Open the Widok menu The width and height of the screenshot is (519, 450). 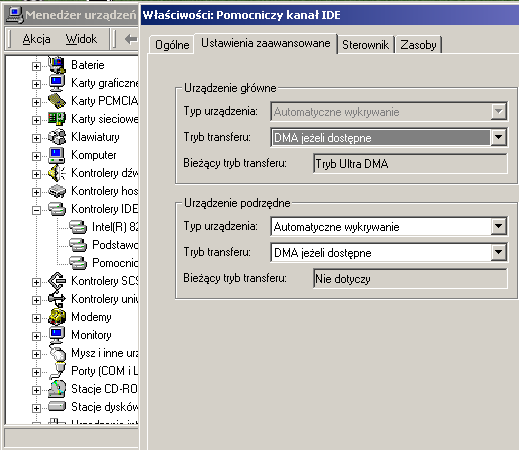pyautogui.click(x=81, y=39)
